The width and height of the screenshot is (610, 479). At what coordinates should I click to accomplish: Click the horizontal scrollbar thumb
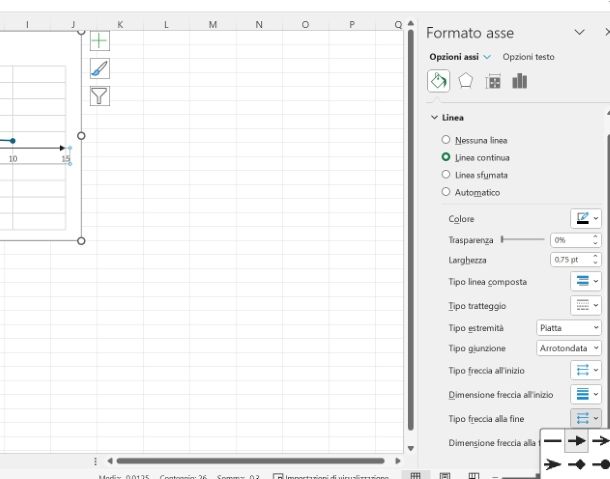251,461
